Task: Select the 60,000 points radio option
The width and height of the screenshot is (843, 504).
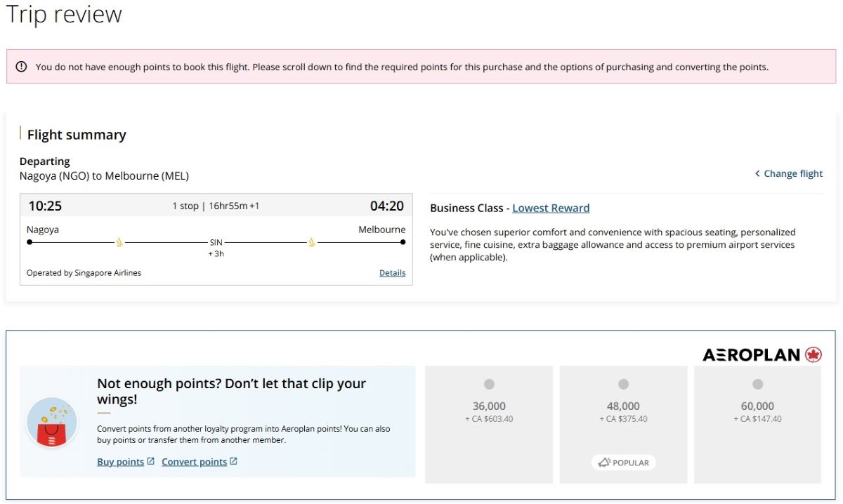Action: [x=757, y=384]
